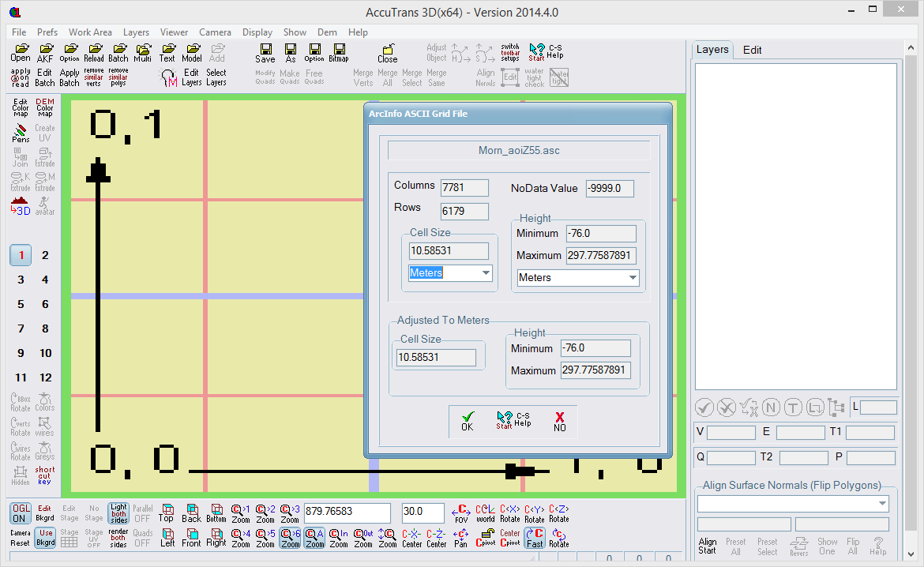Viewport: 924px width, 567px height.
Task: Toggle Light both sides button
Action: click(x=118, y=513)
